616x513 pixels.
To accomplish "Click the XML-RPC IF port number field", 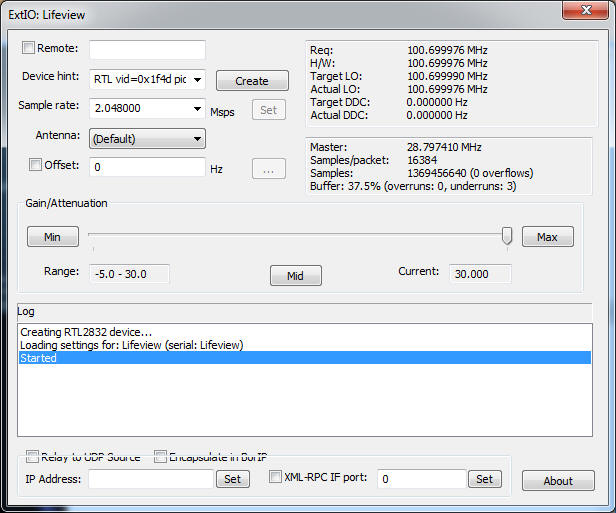I will point(422,479).
